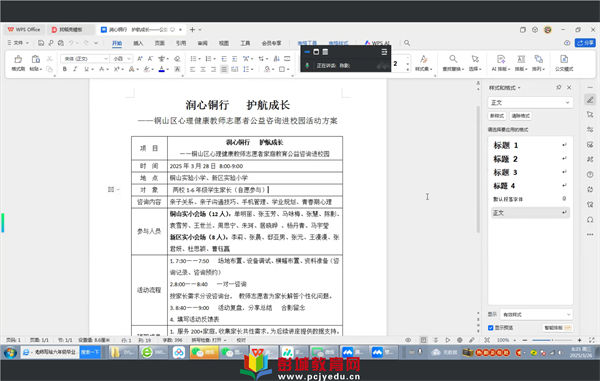Apply bold formatting with the B icon

pos(65,69)
